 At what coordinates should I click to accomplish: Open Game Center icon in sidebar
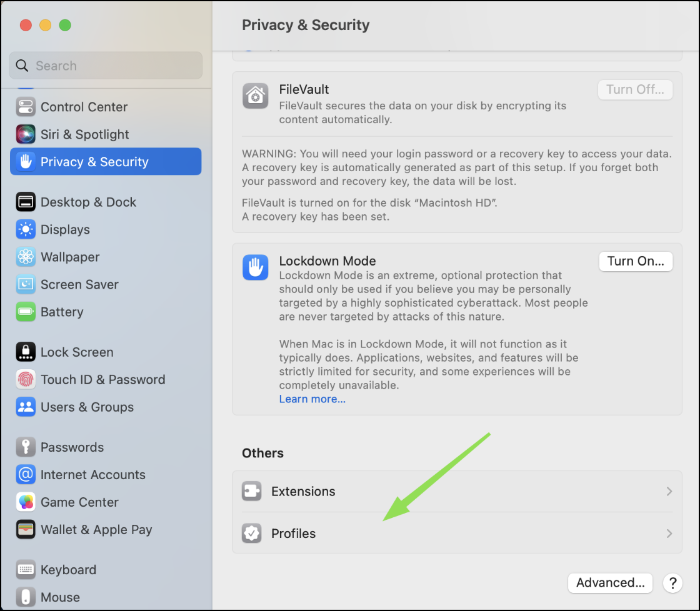(26, 502)
